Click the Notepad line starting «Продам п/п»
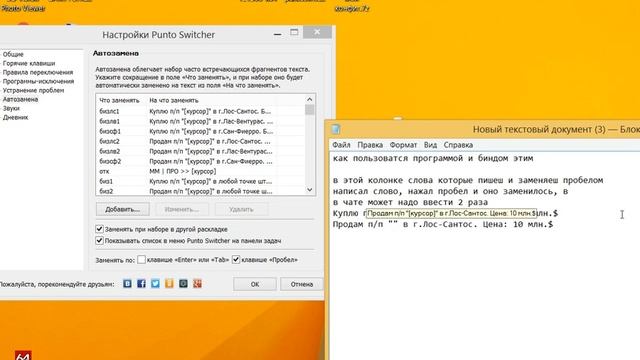 pyautogui.click(x=443, y=224)
